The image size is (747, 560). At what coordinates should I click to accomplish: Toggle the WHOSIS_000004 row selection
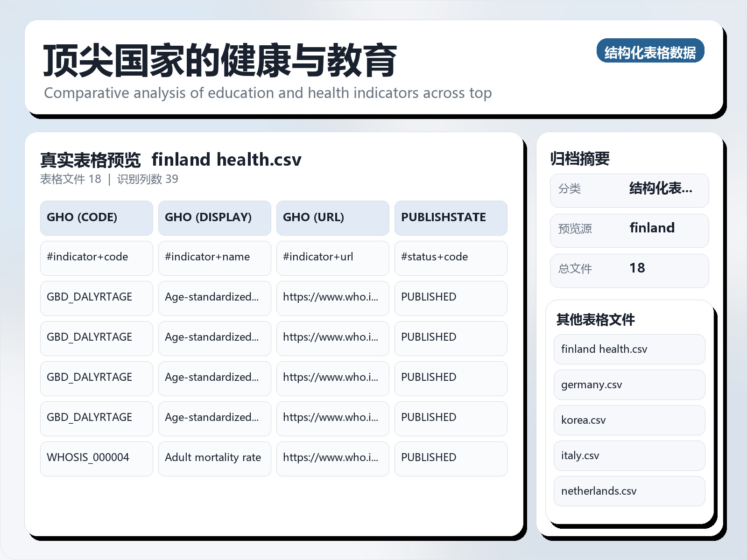coord(96,458)
